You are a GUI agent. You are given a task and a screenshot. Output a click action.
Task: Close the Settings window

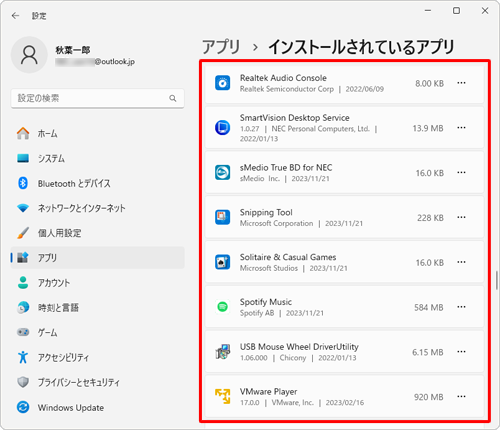pos(485,11)
